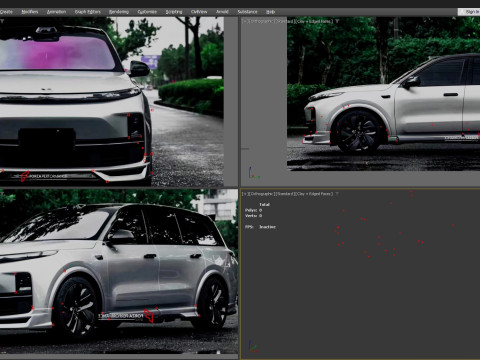Open the Clay + Edged Faces menu in the top-right viewport

[314, 21]
